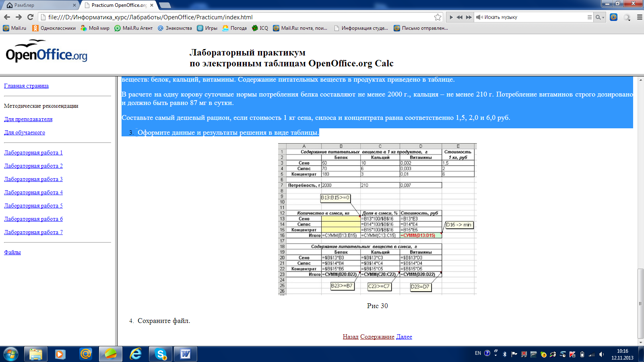Open the Игры bookmark

tap(207, 28)
